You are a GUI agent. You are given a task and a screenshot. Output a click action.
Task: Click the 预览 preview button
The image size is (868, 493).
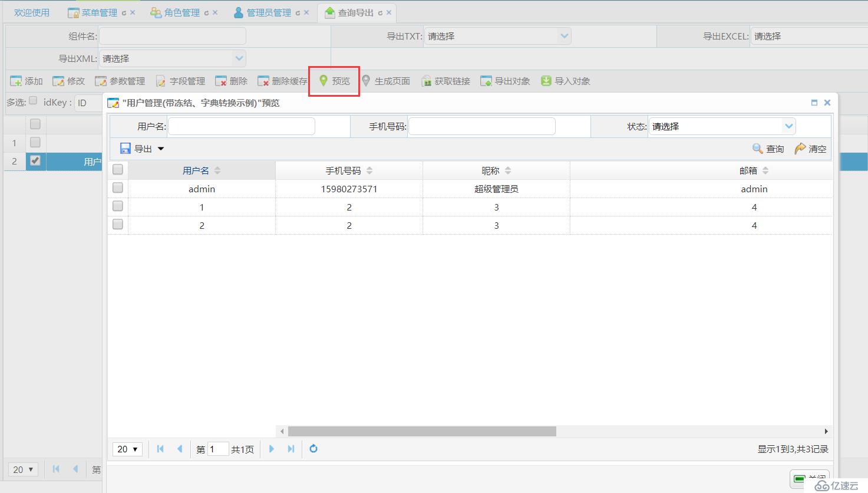tap(334, 81)
